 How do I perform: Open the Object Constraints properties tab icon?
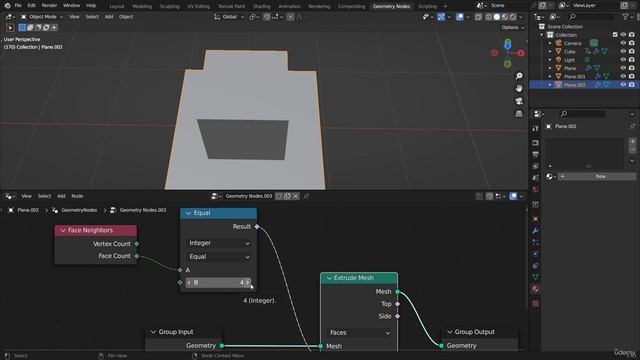coord(536,265)
